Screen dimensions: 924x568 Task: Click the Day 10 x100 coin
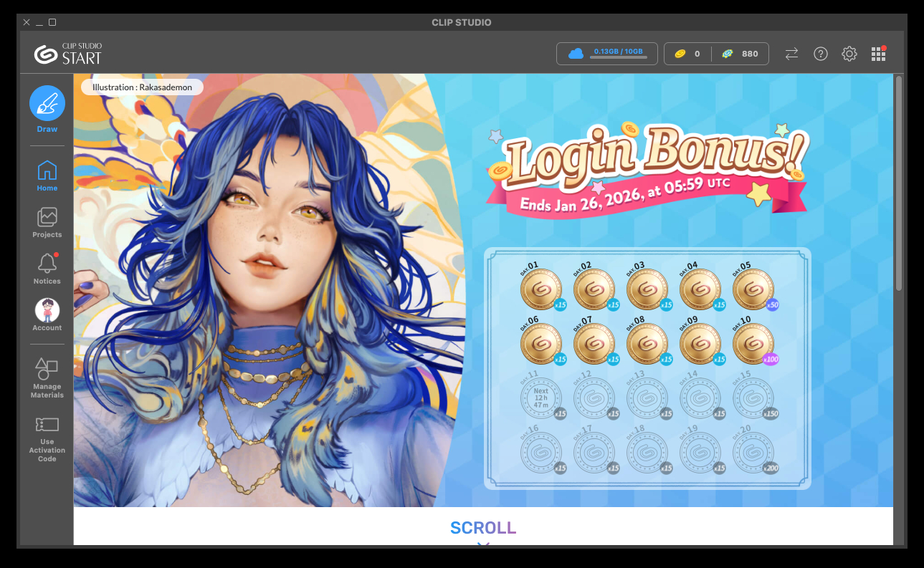(753, 344)
